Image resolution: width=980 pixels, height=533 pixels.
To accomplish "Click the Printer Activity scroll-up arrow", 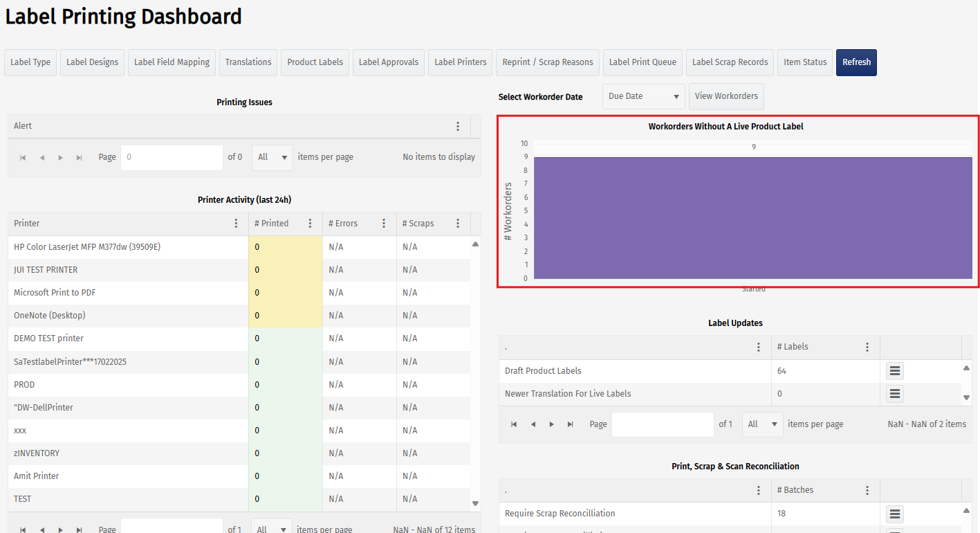I will 475,244.
